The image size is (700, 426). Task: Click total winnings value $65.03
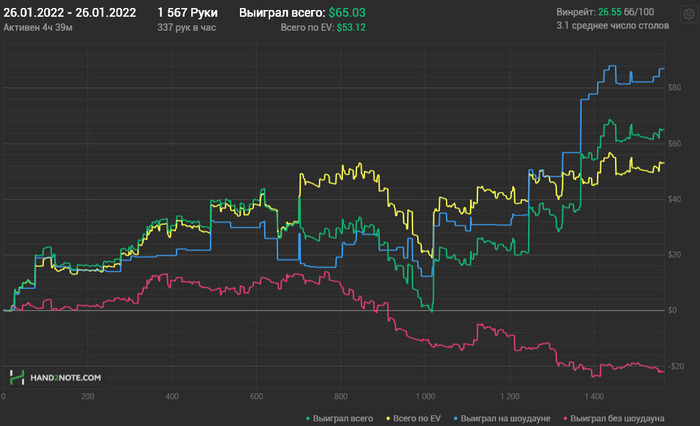pyautogui.click(x=347, y=13)
